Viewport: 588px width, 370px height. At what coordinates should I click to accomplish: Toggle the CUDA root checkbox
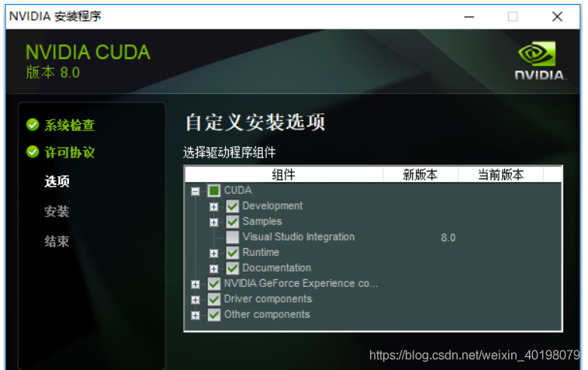coord(214,191)
